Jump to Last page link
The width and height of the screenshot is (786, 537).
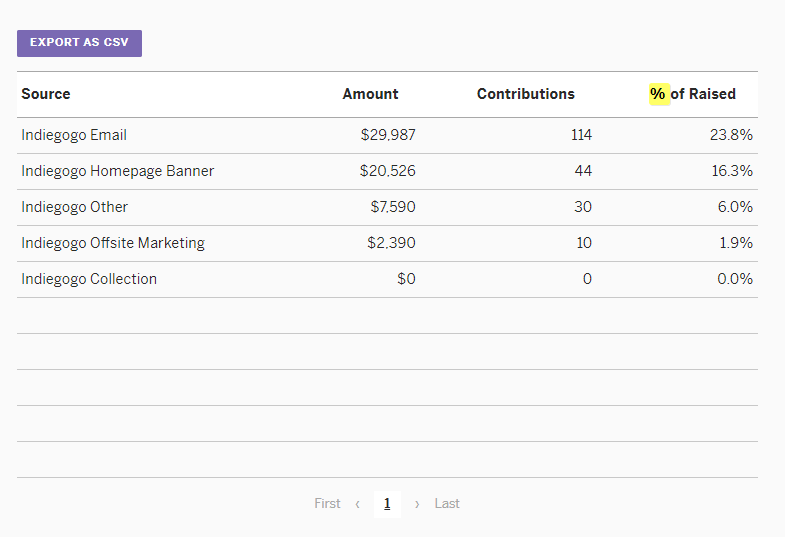pyautogui.click(x=447, y=503)
